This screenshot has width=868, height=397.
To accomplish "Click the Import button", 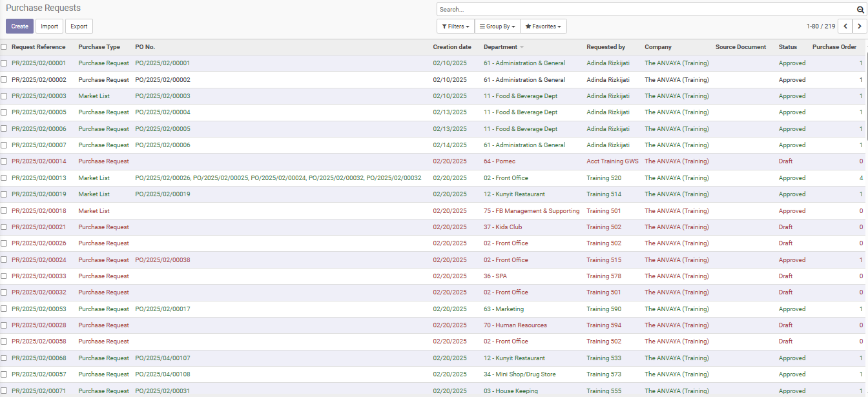I will pos(49,26).
